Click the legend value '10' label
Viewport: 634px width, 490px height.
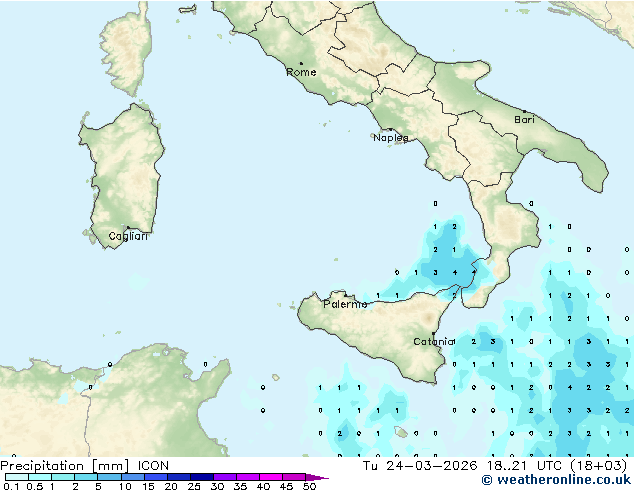coord(125,486)
